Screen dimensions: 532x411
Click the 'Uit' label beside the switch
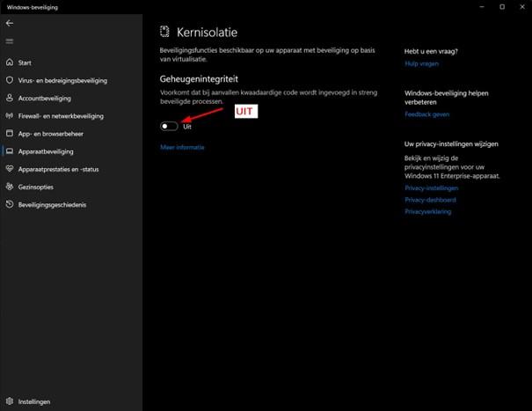(x=187, y=127)
